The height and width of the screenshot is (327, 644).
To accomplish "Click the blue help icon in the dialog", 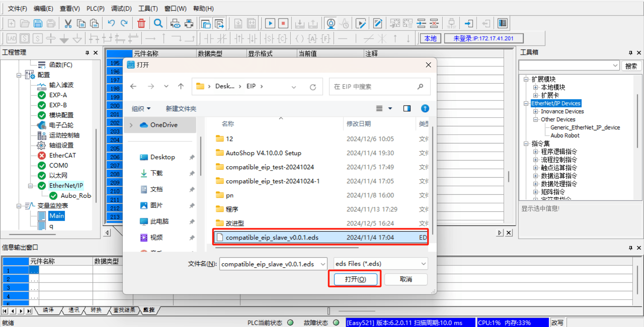I will (425, 109).
